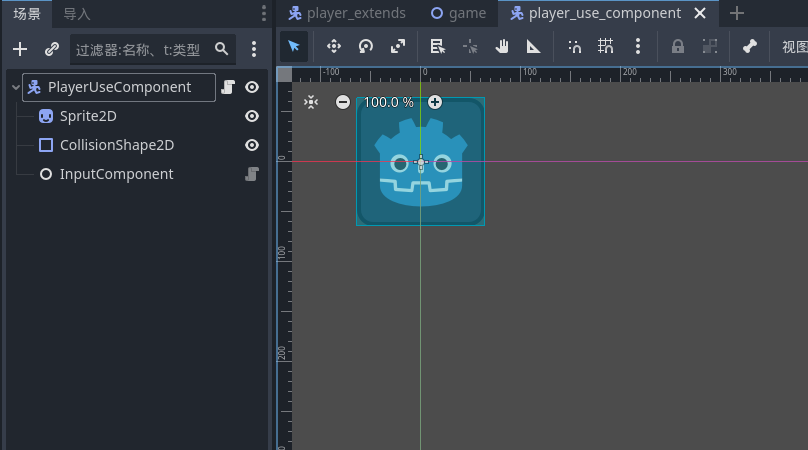Toggle visibility of Sprite2D node
Screen dimensions: 808x450
[252, 116]
